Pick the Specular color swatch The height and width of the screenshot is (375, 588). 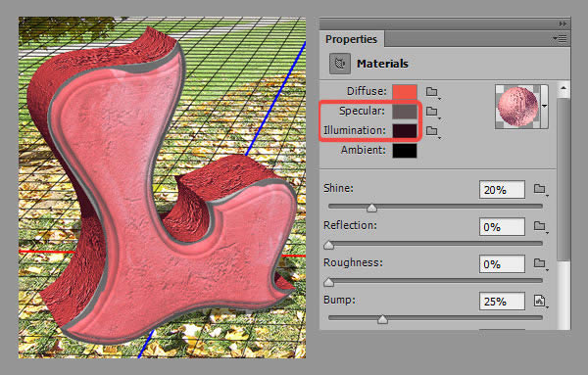click(x=405, y=112)
